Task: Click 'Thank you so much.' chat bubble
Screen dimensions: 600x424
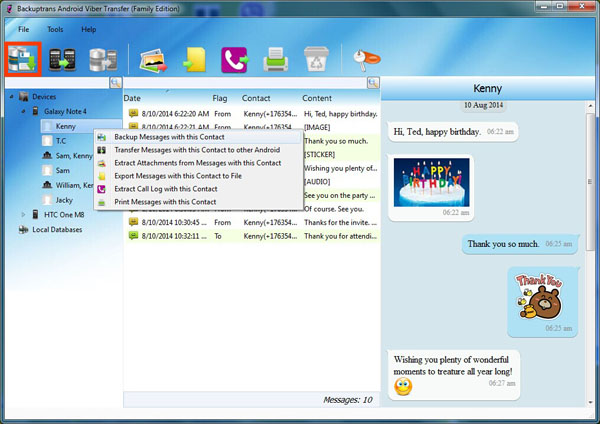Action: (519, 244)
